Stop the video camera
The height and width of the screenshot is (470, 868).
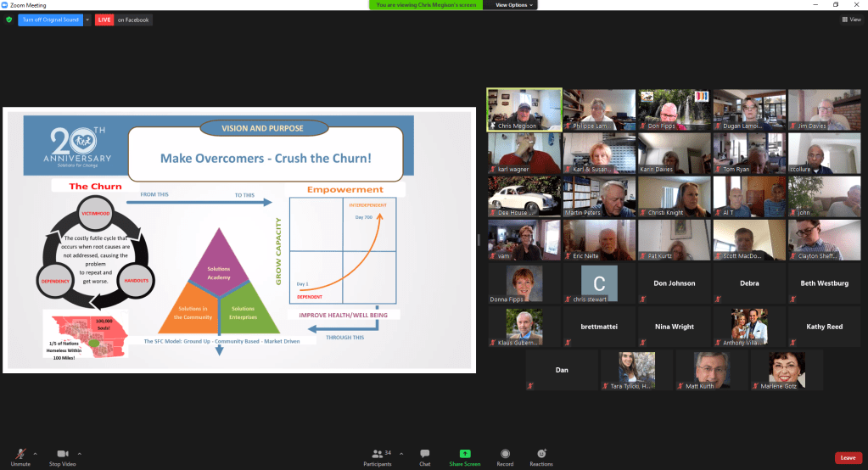(x=62, y=455)
